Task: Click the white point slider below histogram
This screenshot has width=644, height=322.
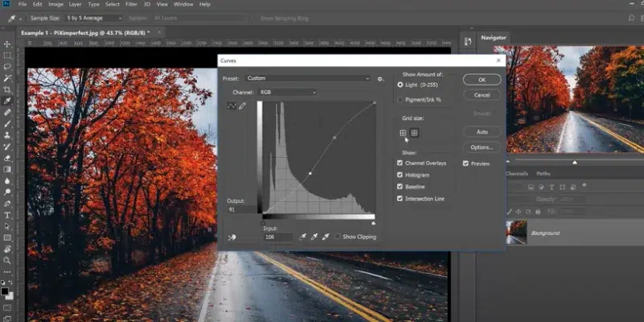Action: tap(374, 223)
